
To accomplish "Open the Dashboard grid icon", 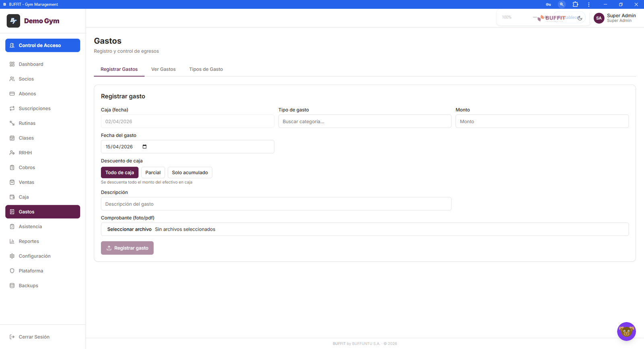I will (12, 64).
